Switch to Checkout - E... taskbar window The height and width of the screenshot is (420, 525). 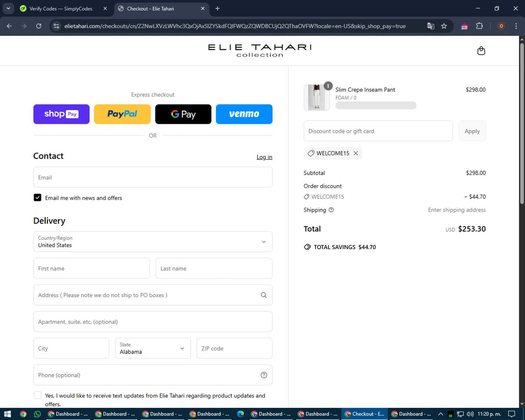364,414
